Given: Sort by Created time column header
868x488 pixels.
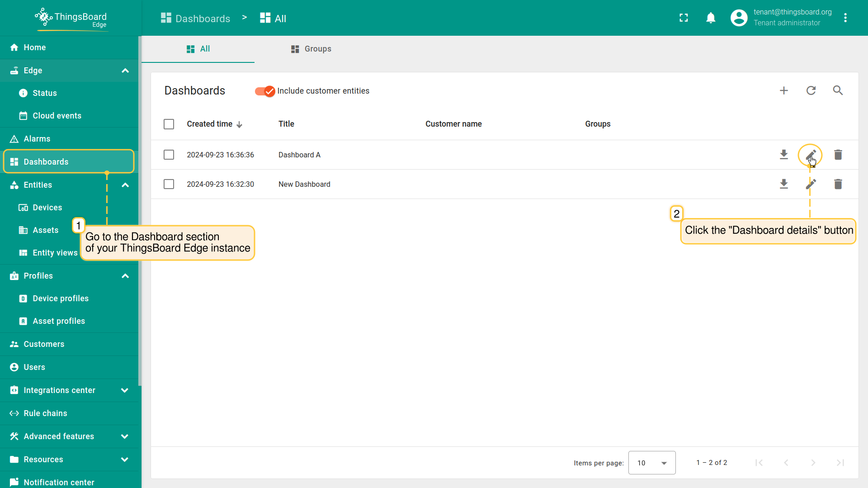Looking at the screenshot, I should (210, 124).
